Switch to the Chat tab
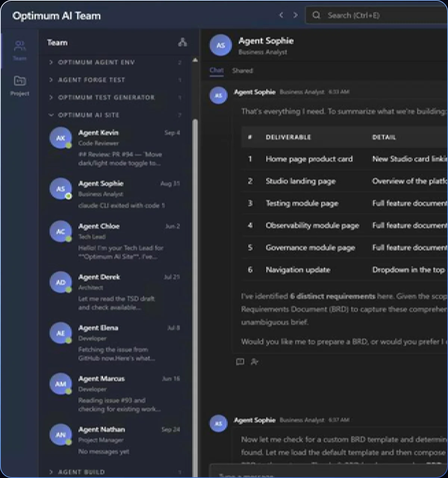The width and height of the screenshot is (448, 478). (x=217, y=70)
